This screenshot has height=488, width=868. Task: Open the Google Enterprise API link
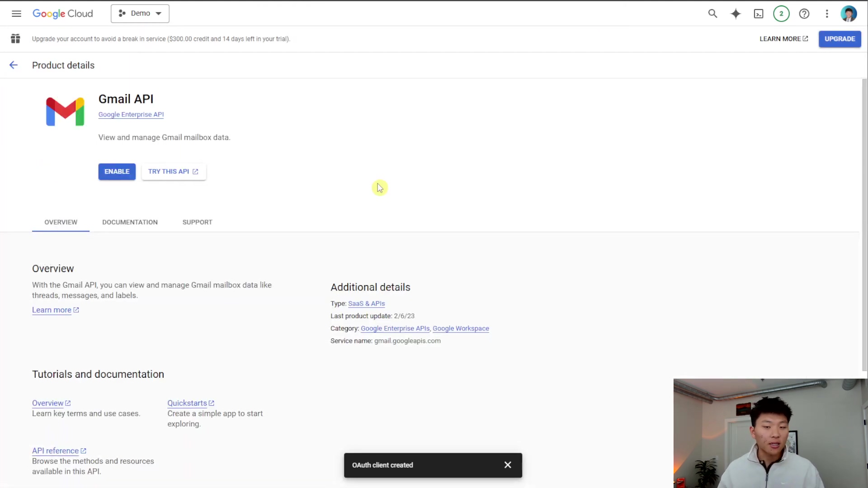pyautogui.click(x=131, y=114)
